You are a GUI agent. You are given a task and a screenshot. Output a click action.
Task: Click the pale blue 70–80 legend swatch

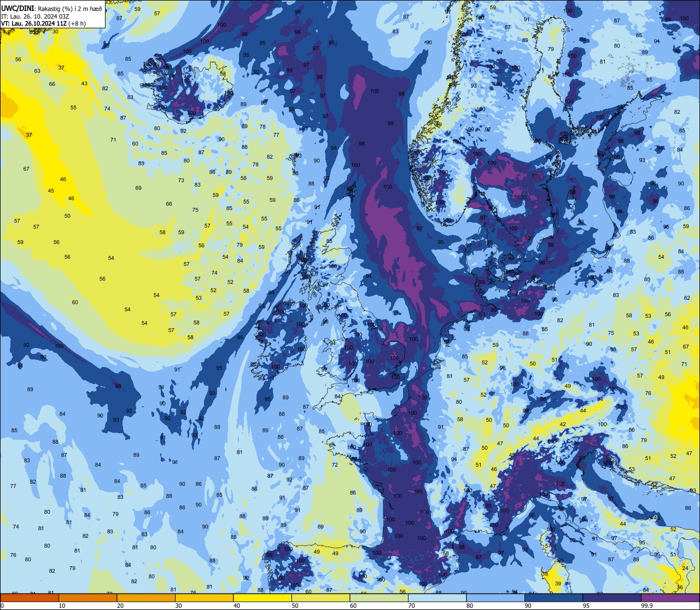[437, 598]
